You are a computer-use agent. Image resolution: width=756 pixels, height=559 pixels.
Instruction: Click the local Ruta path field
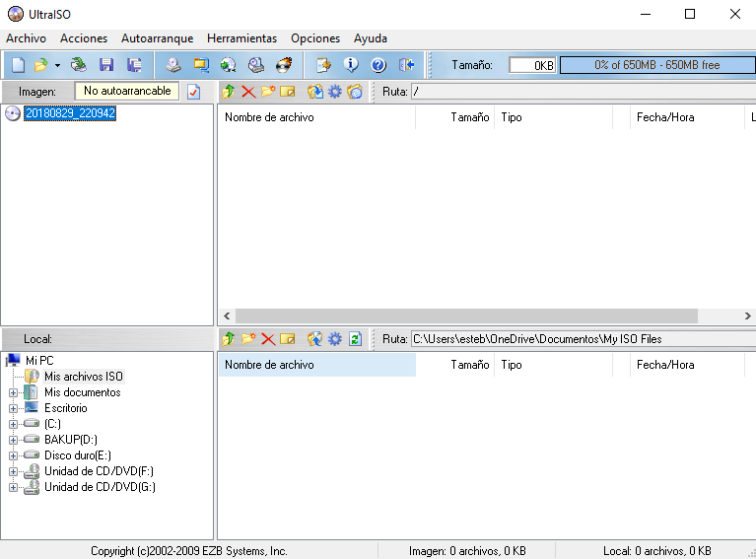tap(584, 339)
